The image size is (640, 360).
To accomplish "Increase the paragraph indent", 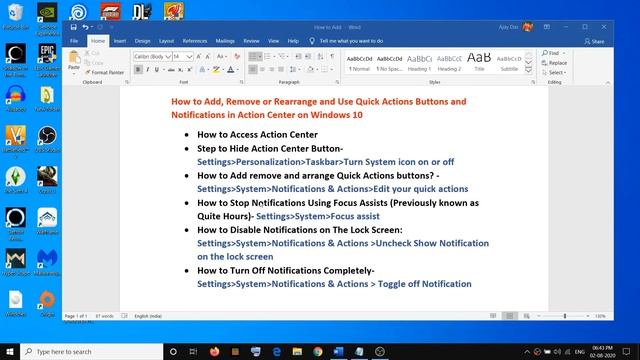I will [x=308, y=56].
